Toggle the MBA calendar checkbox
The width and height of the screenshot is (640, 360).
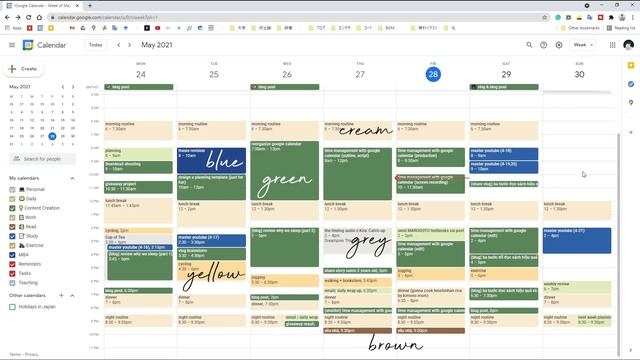point(12,255)
